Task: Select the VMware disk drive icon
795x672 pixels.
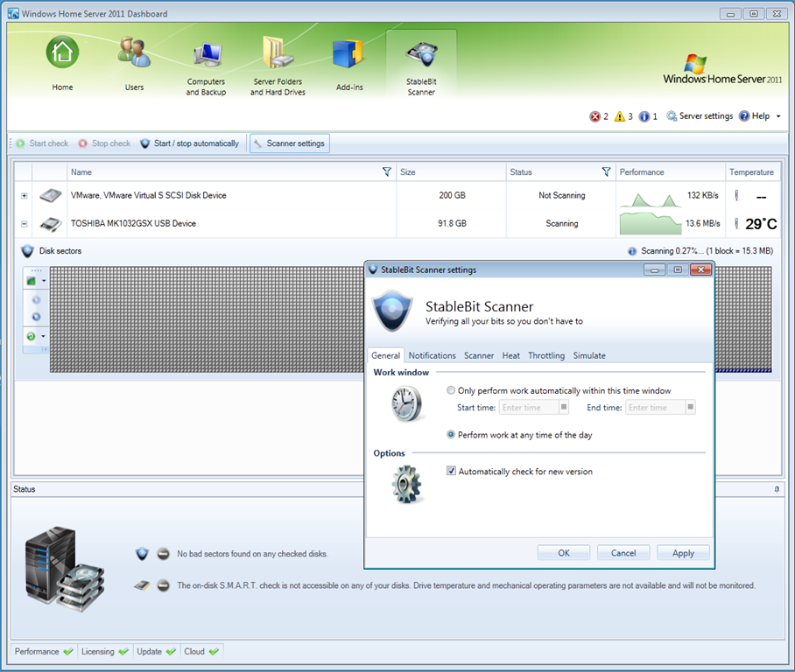Action: pos(51,195)
